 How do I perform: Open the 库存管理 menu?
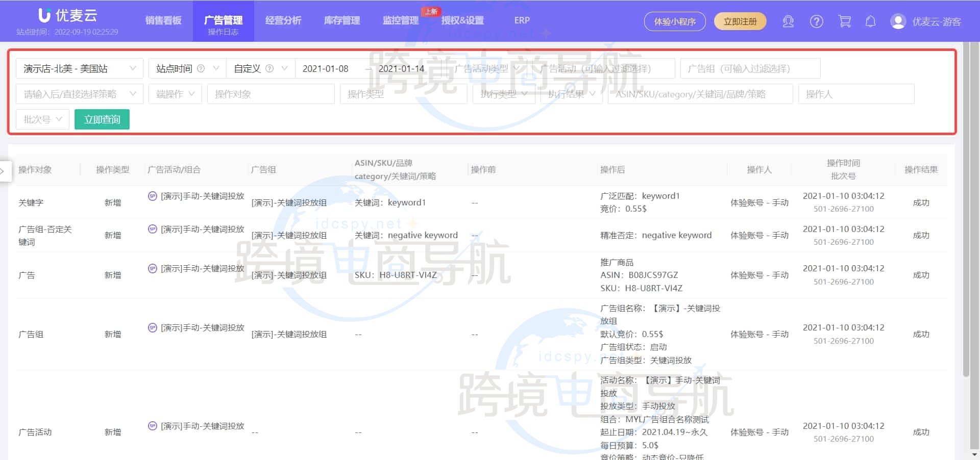(342, 20)
